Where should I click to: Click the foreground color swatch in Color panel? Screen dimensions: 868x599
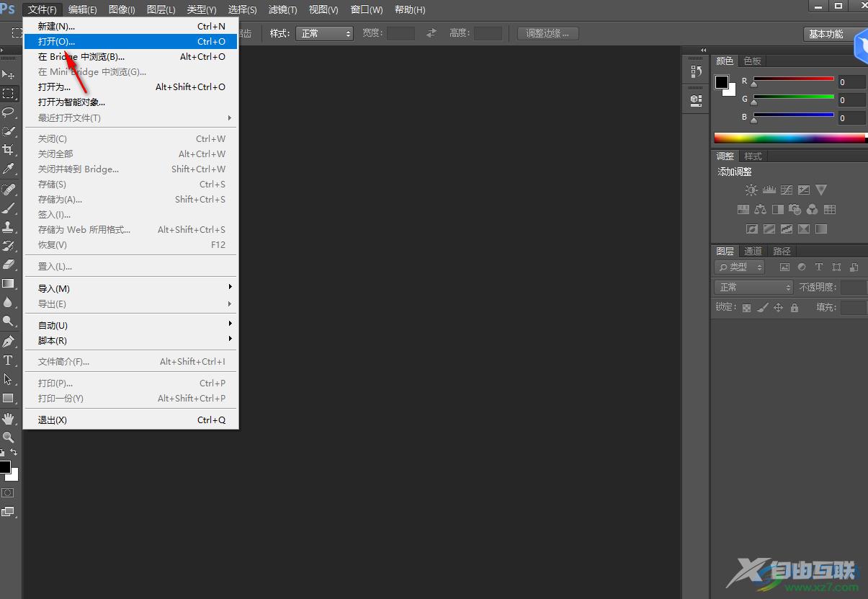[721, 81]
